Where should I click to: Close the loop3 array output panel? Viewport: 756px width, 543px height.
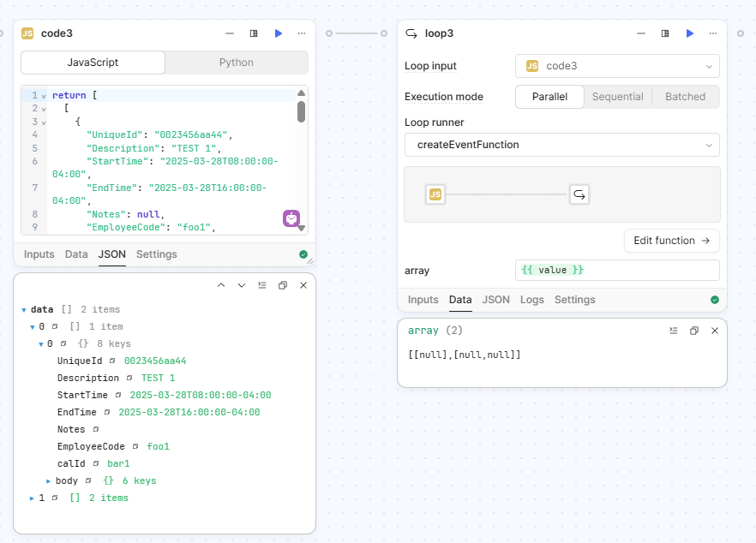pos(715,331)
